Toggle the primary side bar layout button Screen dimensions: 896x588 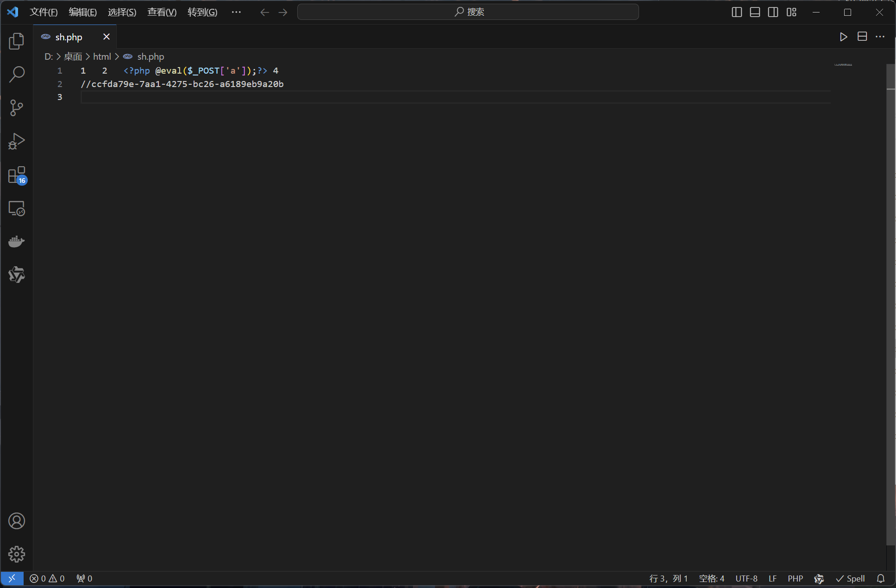pos(737,12)
